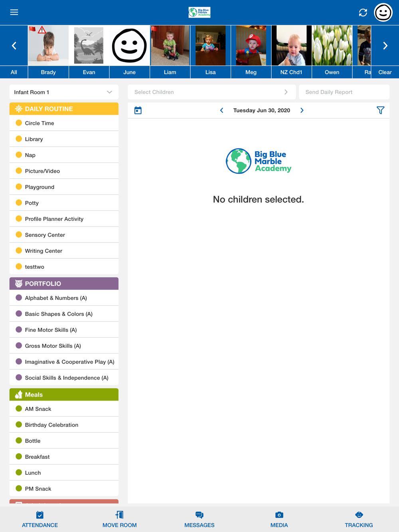
Task: Tap the refresh sync icon
Action: click(363, 12)
